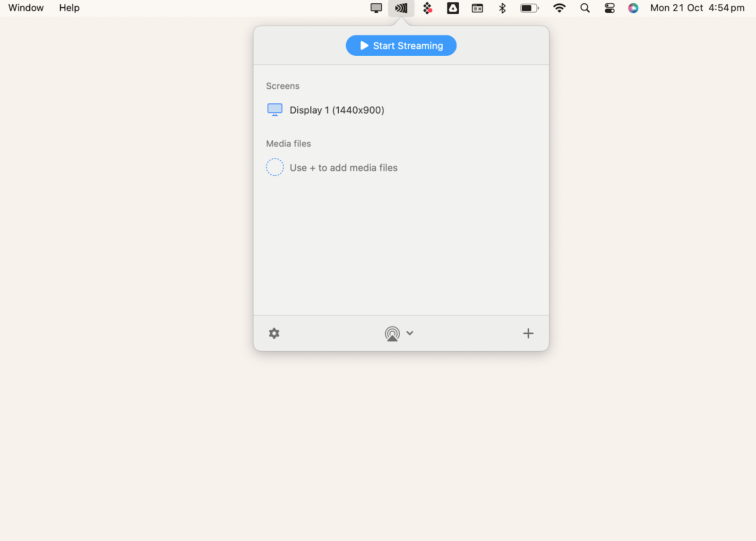756x541 pixels.
Task: Open the Help menu
Action: [x=69, y=8]
